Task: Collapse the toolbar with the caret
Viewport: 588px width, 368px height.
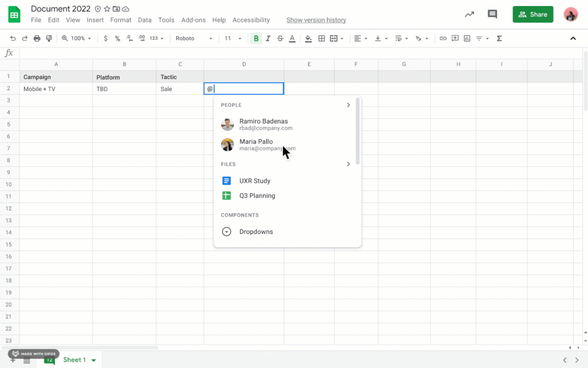Action: (573, 38)
